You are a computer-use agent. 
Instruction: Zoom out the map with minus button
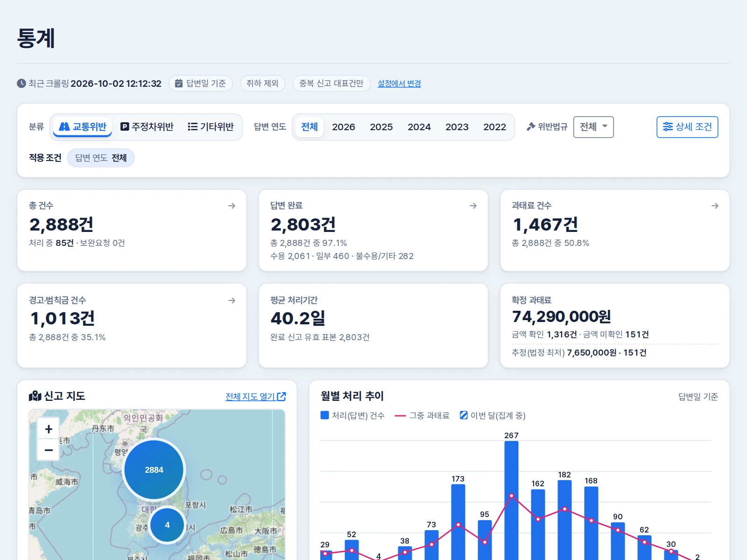[x=49, y=450]
